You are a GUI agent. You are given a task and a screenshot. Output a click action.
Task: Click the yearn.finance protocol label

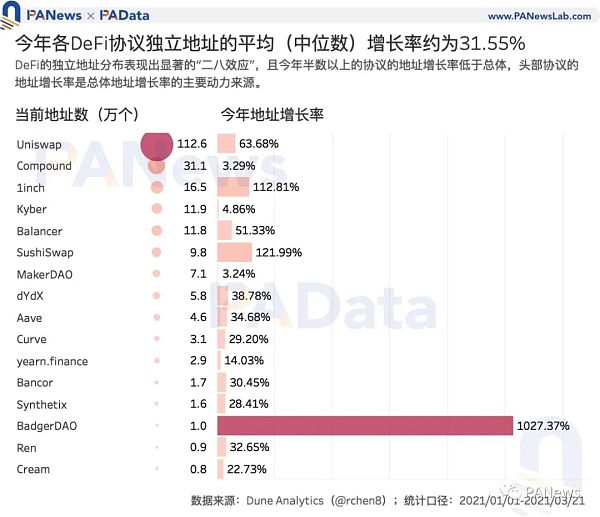click(x=52, y=361)
